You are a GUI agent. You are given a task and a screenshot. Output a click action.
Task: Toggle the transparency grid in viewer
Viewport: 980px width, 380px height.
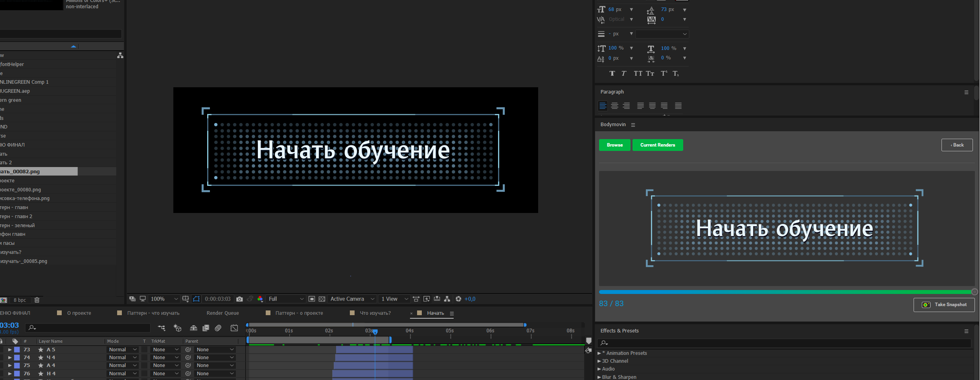coord(322,299)
